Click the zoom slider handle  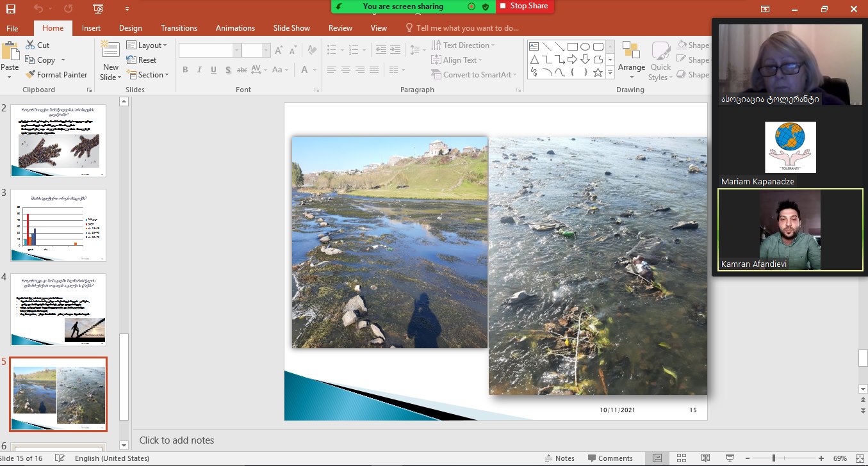tap(774, 458)
